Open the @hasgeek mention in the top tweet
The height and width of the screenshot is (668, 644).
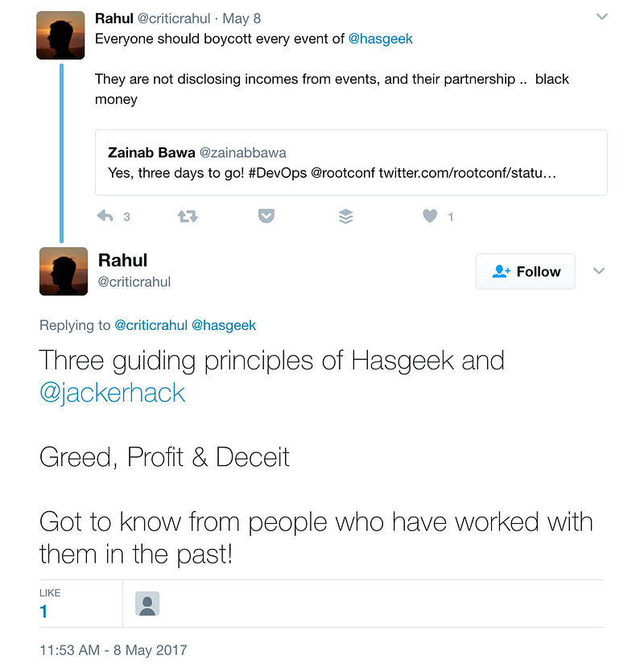381,39
